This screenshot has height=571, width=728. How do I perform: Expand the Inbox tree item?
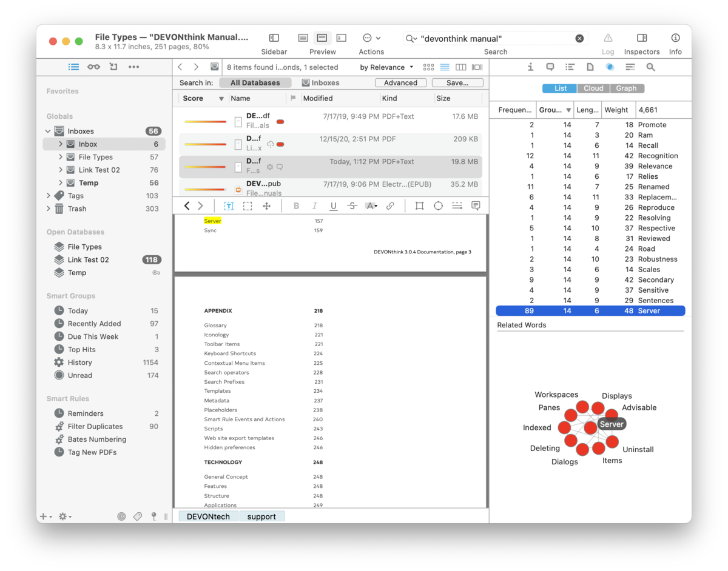[61, 144]
